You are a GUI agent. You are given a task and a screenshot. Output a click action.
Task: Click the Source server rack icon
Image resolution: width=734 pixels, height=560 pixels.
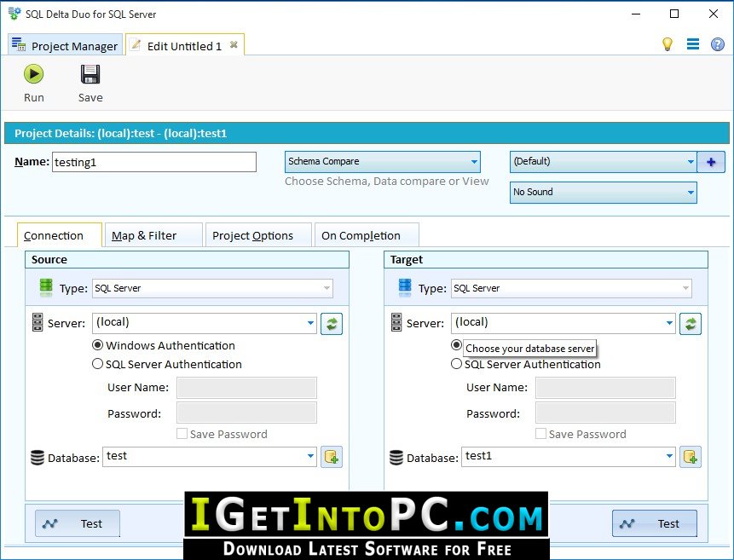[38, 322]
